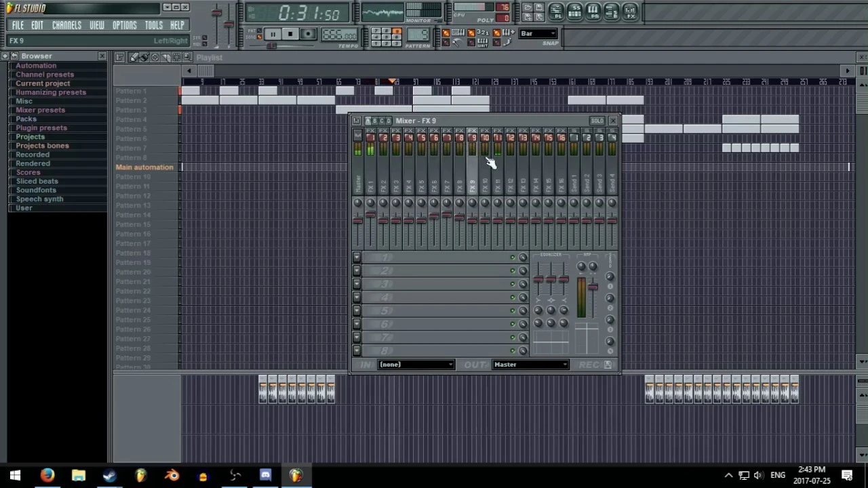Toggle typing keyboard to piano option
The height and width of the screenshot is (488, 868).
[446, 33]
